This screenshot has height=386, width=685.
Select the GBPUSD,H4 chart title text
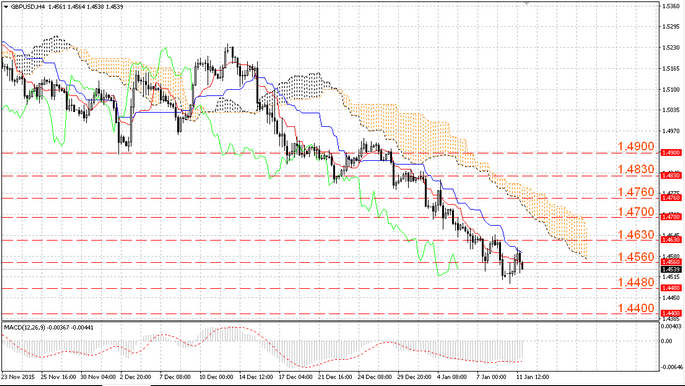[x=27, y=7]
